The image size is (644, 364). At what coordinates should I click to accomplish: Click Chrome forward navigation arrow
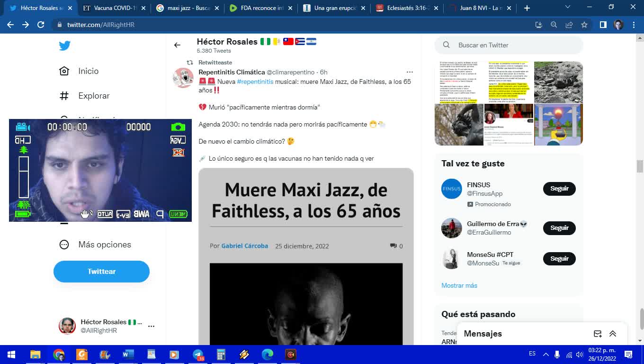26,25
